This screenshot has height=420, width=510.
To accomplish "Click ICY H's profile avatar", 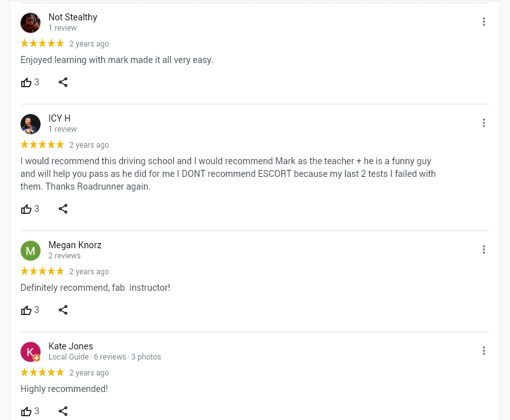I will [x=31, y=124].
